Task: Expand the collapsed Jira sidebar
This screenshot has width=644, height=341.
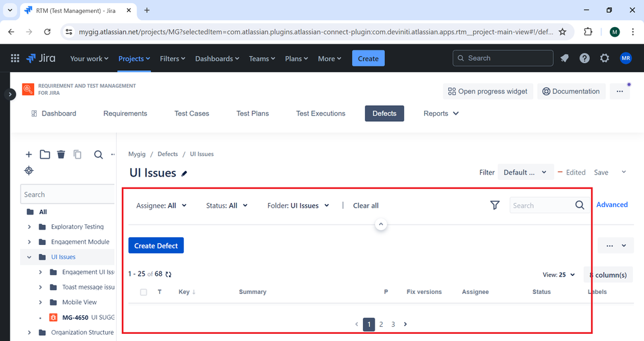Action: 10,95
